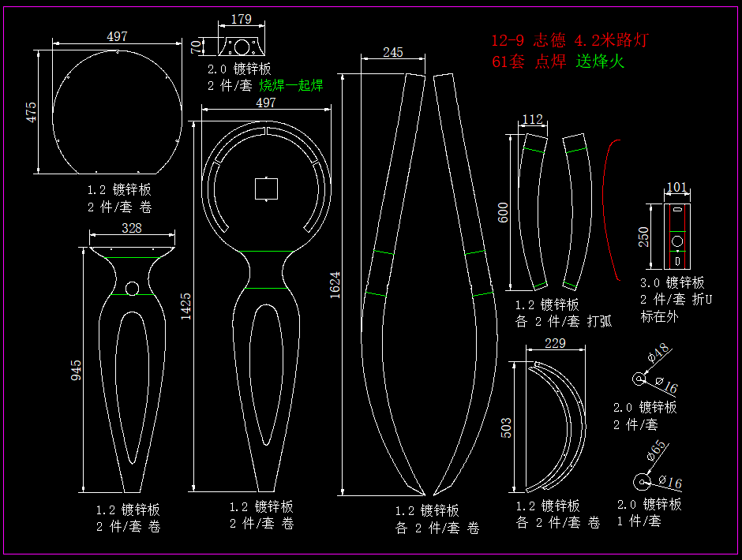This screenshot has height=560, width=742.
Task: Select the 328 width dimension
Action: pyautogui.click(x=132, y=228)
